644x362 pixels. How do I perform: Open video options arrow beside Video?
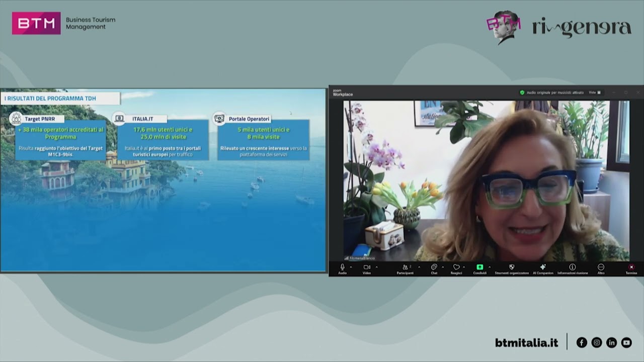[376, 267]
